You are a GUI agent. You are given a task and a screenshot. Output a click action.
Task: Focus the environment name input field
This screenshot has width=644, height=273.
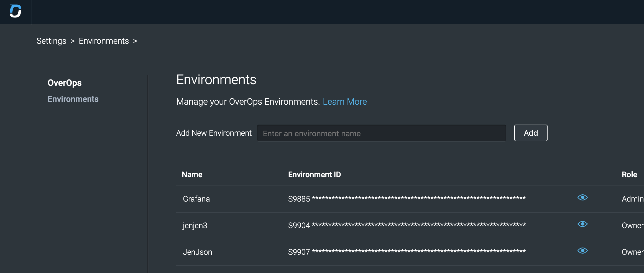(x=381, y=133)
